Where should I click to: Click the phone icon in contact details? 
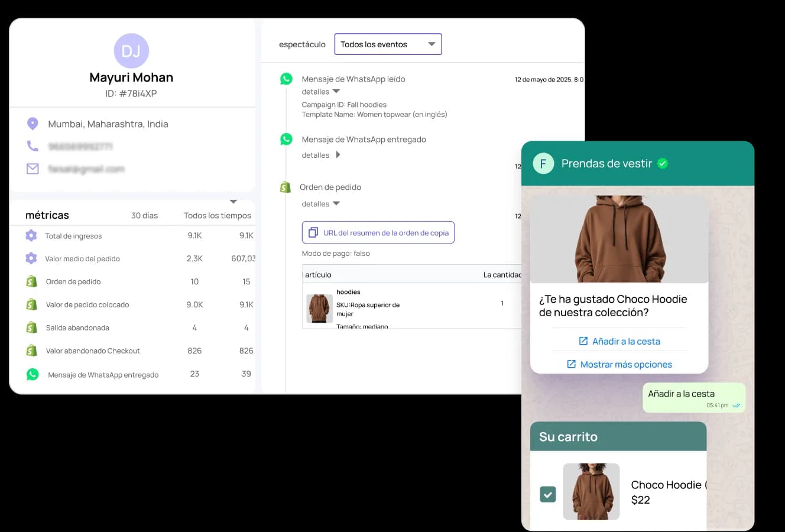(x=33, y=146)
